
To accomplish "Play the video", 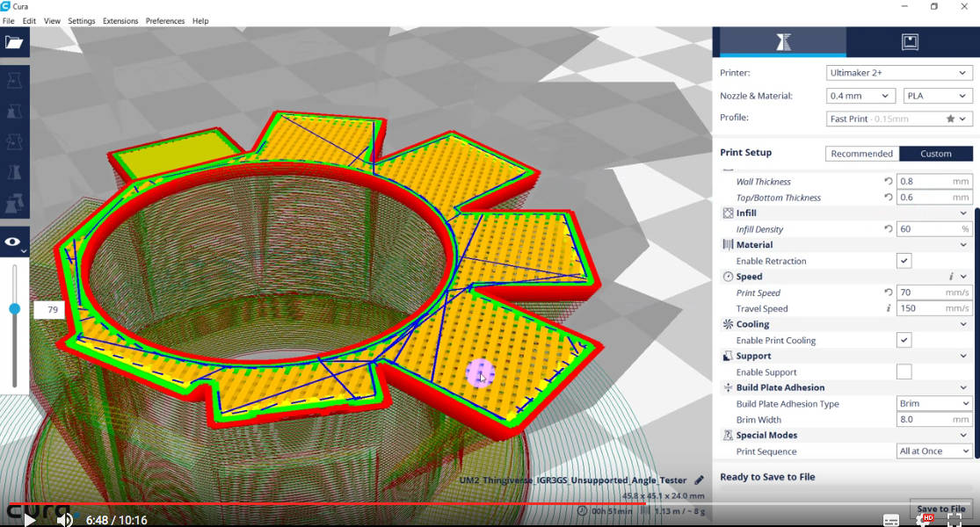I will point(29,519).
